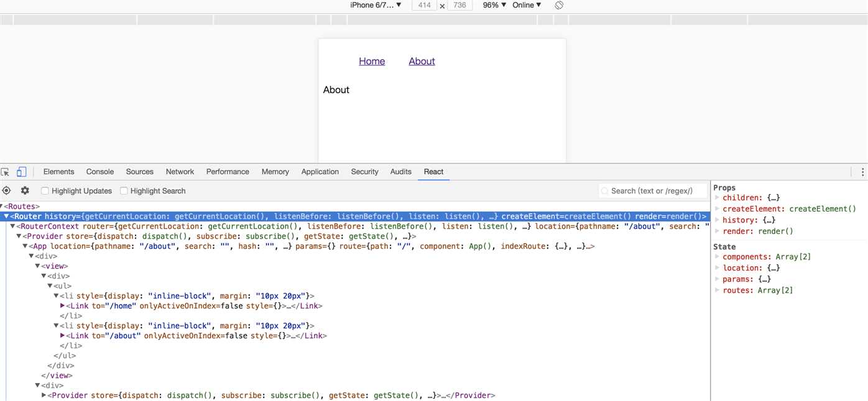Open the Sources tab
The image size is (868, 401).
tap(139, 172)
